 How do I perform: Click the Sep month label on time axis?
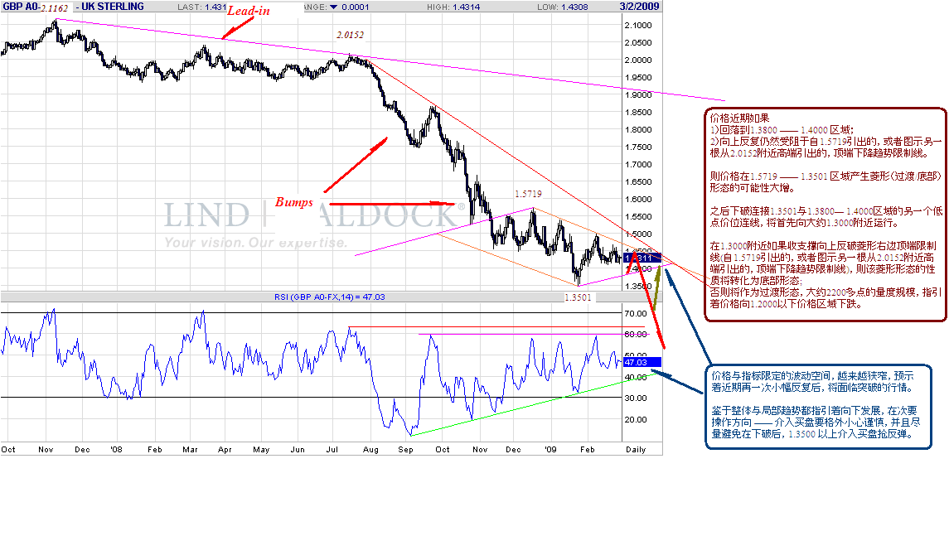click(405, 449)
